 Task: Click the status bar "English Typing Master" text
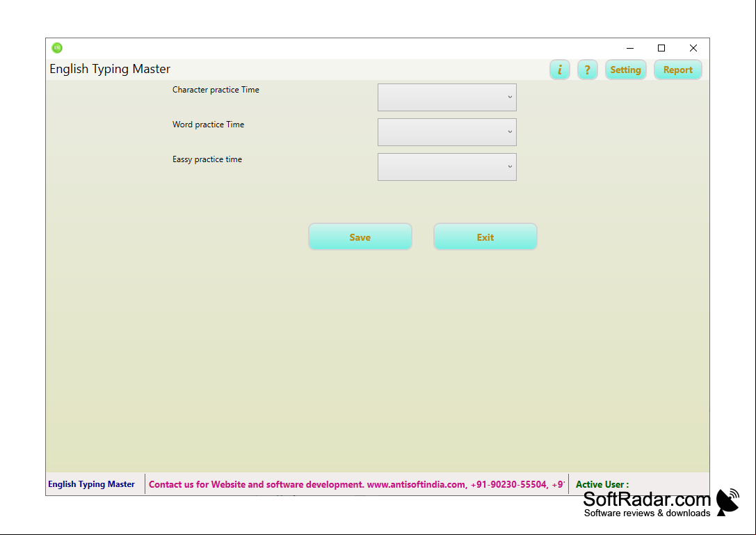91,484
